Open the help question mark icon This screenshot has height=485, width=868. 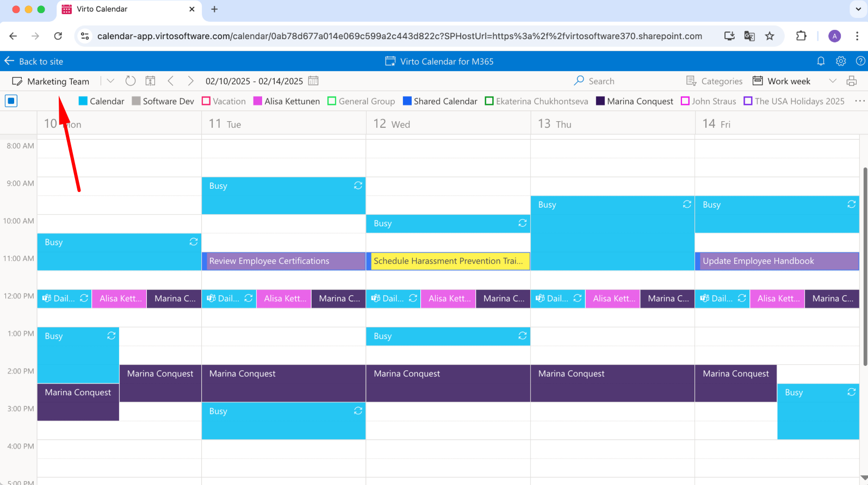[860, 61]
